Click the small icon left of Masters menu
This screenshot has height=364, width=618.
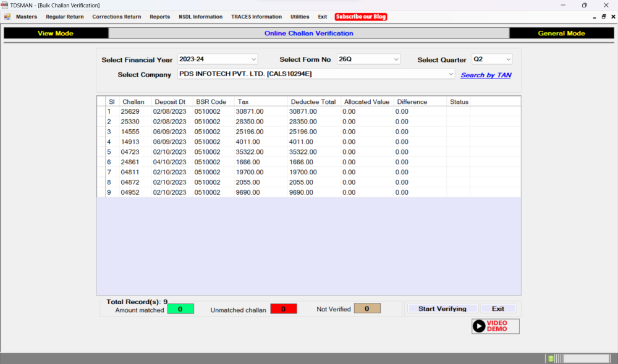[x=7, y=17]
